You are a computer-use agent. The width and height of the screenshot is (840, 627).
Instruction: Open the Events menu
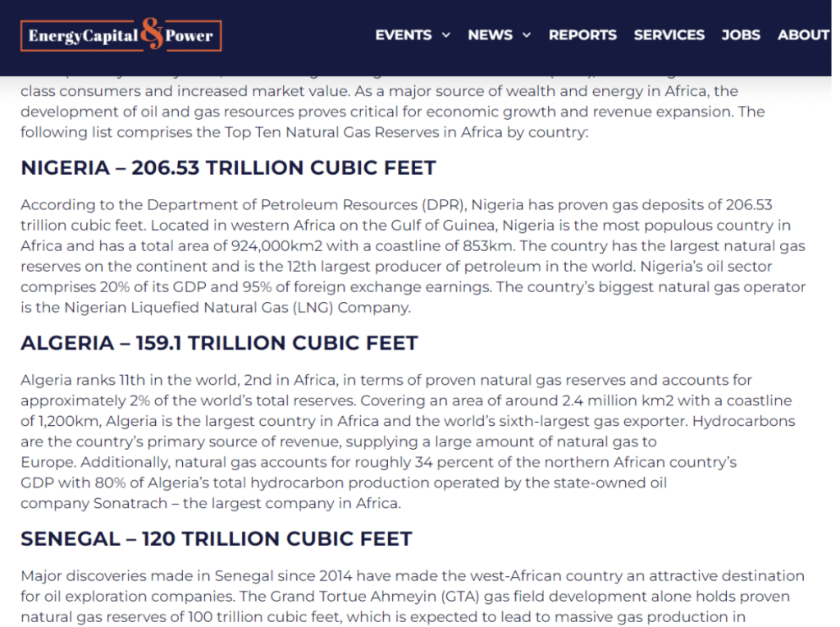(403, 35)
